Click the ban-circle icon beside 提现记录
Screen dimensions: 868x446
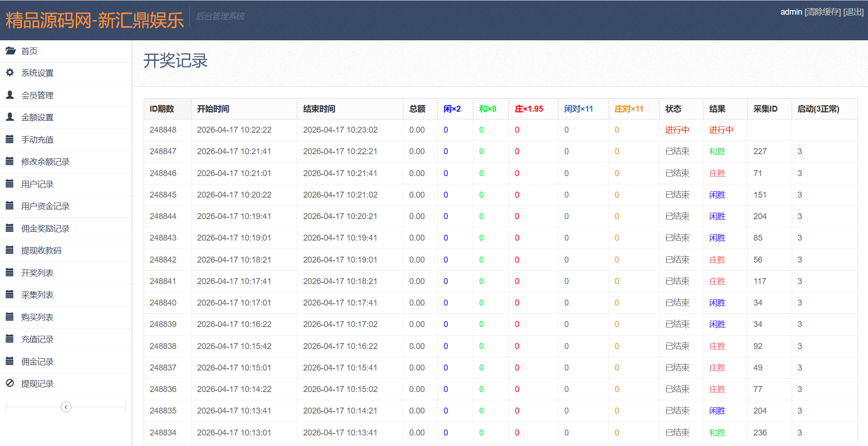coord(10,383)
